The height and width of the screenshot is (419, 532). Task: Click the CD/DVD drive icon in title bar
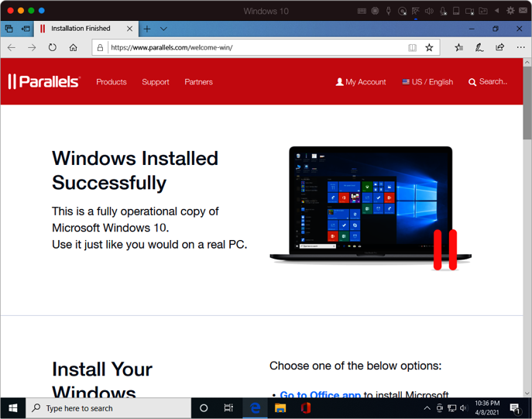[402, 11]
